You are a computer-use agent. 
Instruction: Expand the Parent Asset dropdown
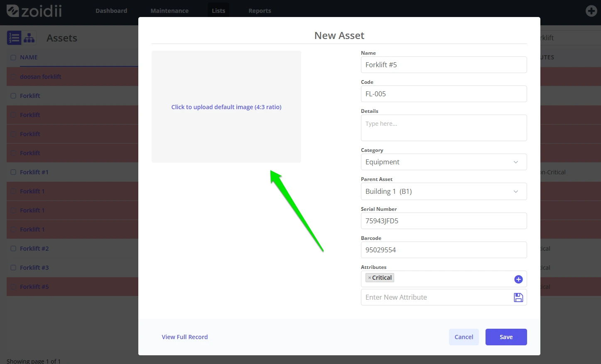pyautogui.click(x=444, y=191)
